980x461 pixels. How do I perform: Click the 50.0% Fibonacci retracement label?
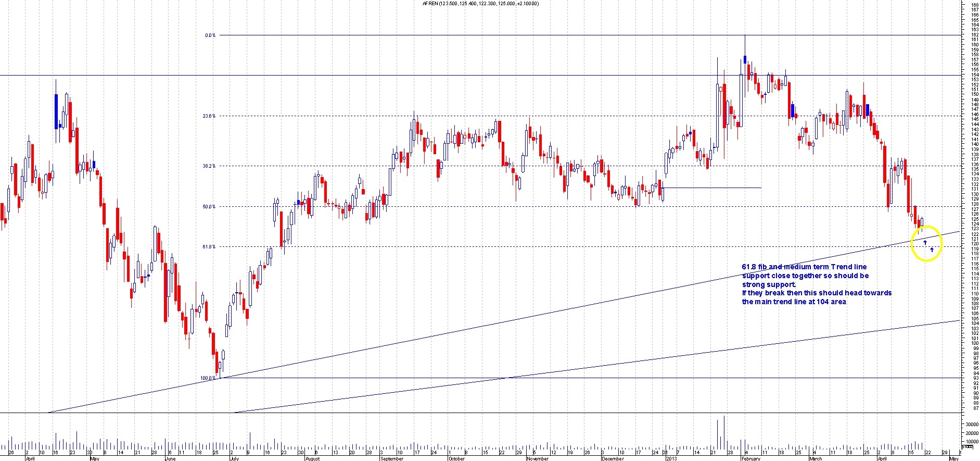209,207
